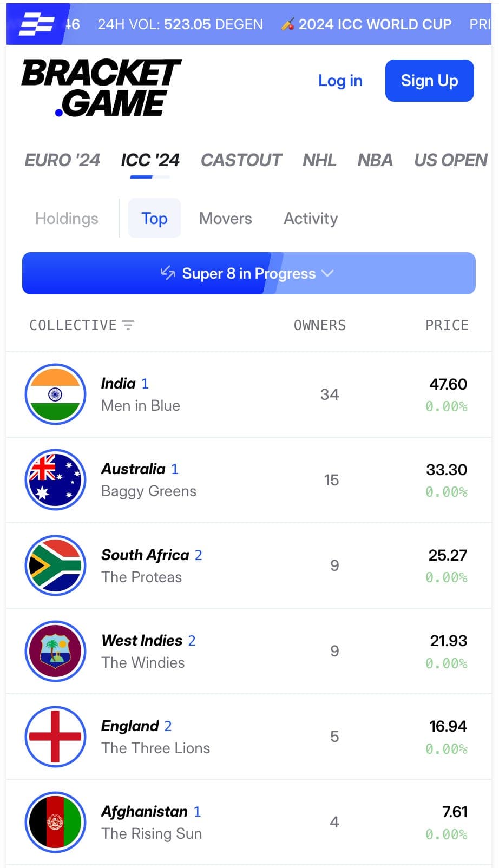Click the West Indies crest icon

[x=56, y=651]
